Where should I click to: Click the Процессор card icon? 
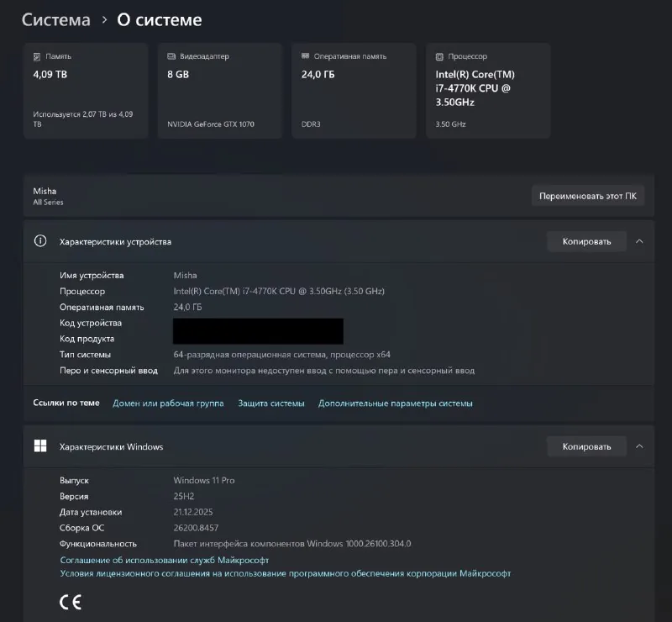439,56
